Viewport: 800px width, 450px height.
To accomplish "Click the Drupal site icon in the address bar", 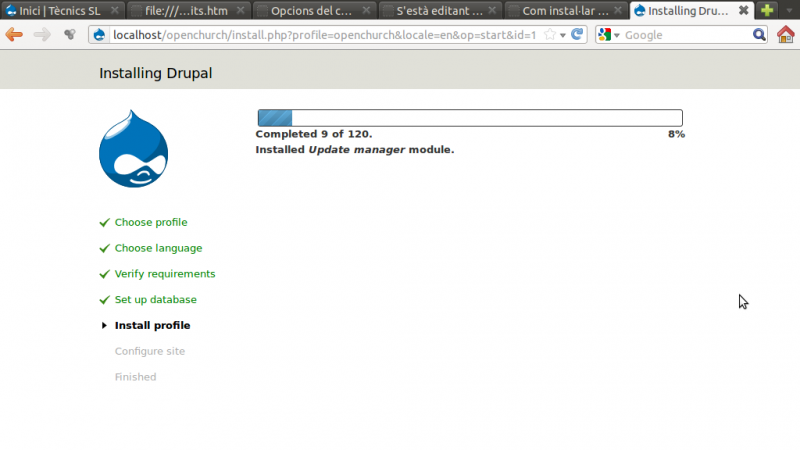I will point(99,34).
